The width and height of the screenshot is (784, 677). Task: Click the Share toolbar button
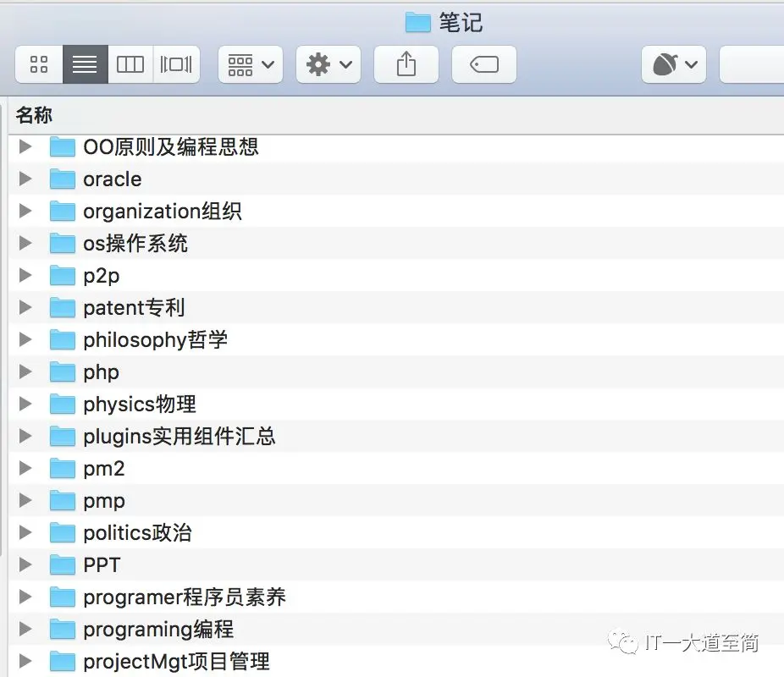[406, 64]
